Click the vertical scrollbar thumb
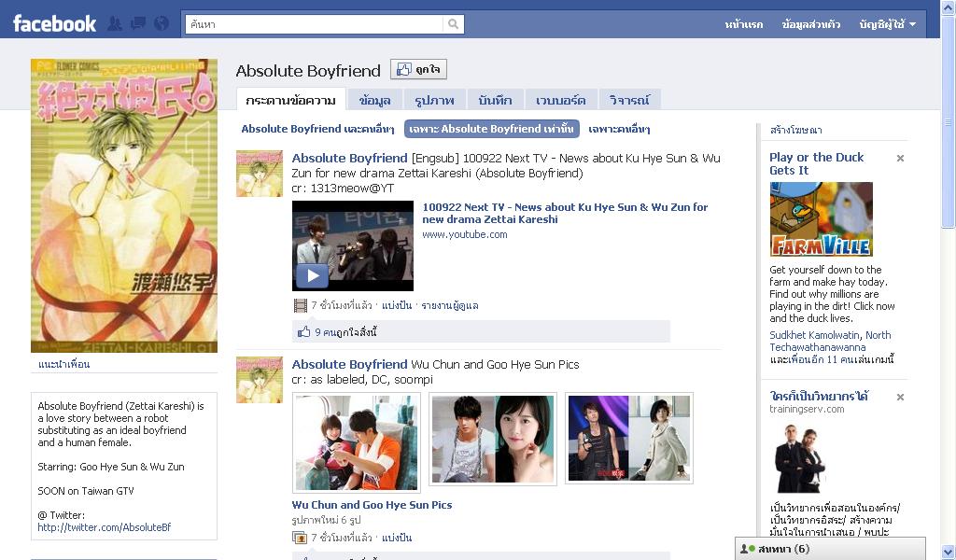Viewport: 956px width, 560px height. point(949,122)
